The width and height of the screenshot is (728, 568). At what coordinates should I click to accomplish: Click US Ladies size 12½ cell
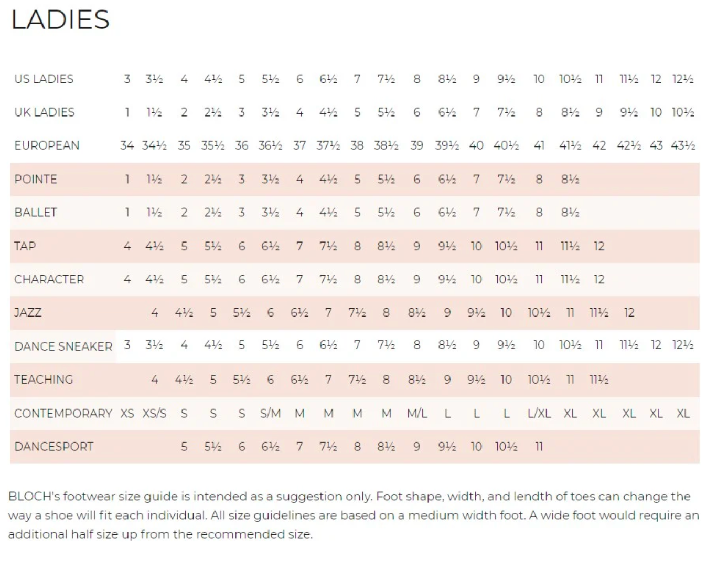coord(683,79)
